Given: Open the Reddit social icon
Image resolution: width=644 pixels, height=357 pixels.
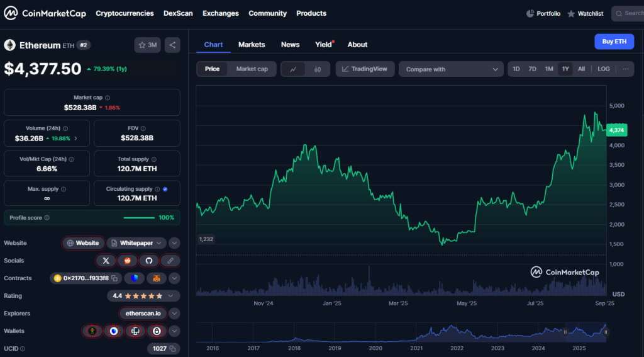Looking at the screenshot, I should tap(127, 261).
